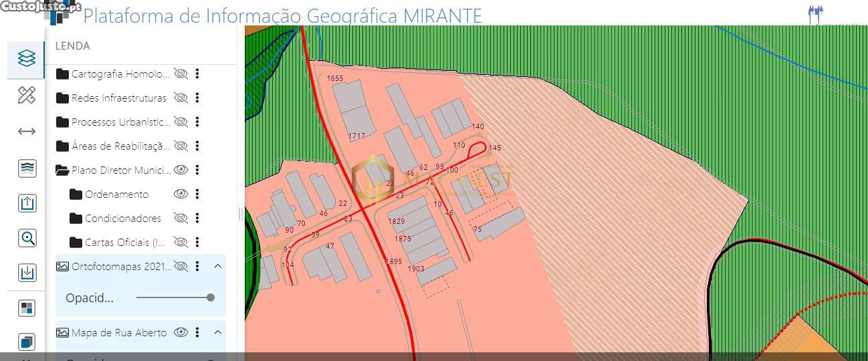Image resolution: width=868 pixels, height=361 pixels.
Task: Open options menu for Cartografia Homolo...
Action: (197, 74)
